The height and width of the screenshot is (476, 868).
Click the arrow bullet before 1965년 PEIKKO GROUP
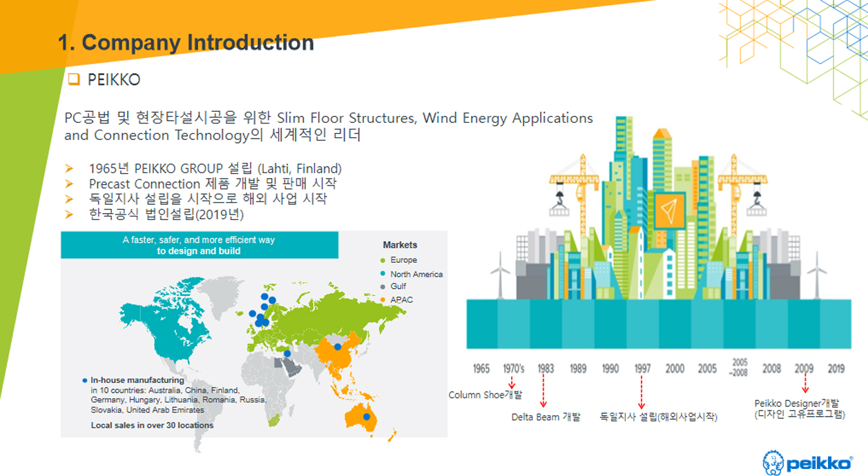tap(69, 169)
